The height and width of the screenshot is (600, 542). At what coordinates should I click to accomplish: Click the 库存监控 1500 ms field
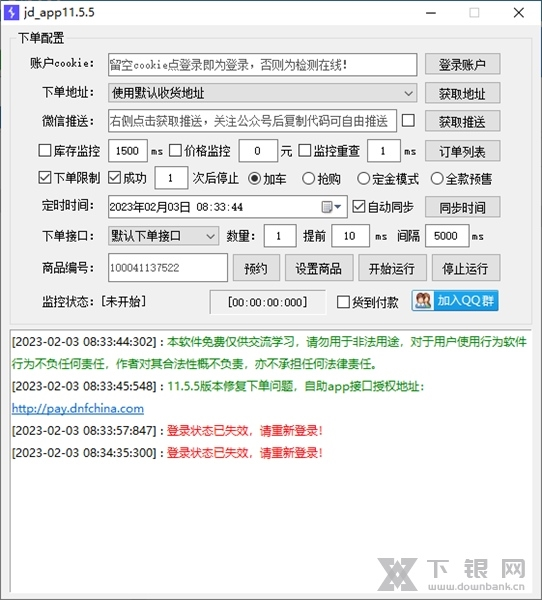pos(128,151)
